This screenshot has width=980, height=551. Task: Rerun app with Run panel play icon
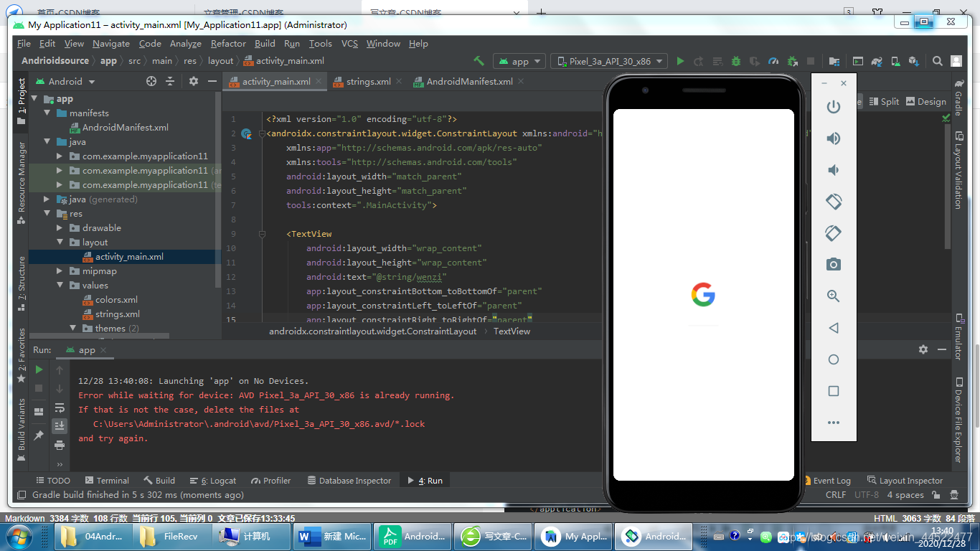point(39,369)
